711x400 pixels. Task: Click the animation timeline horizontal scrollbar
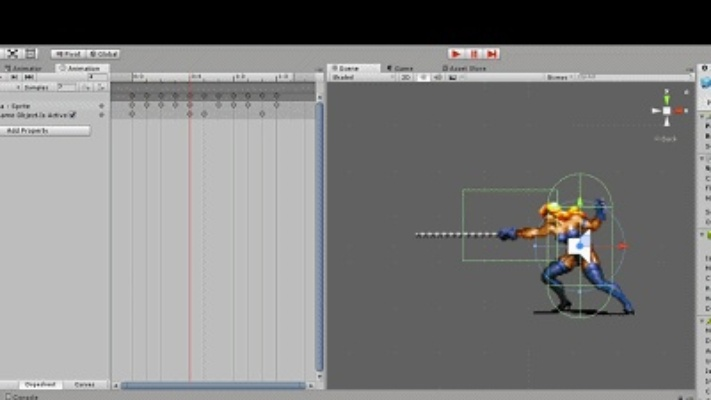point(213,385)
